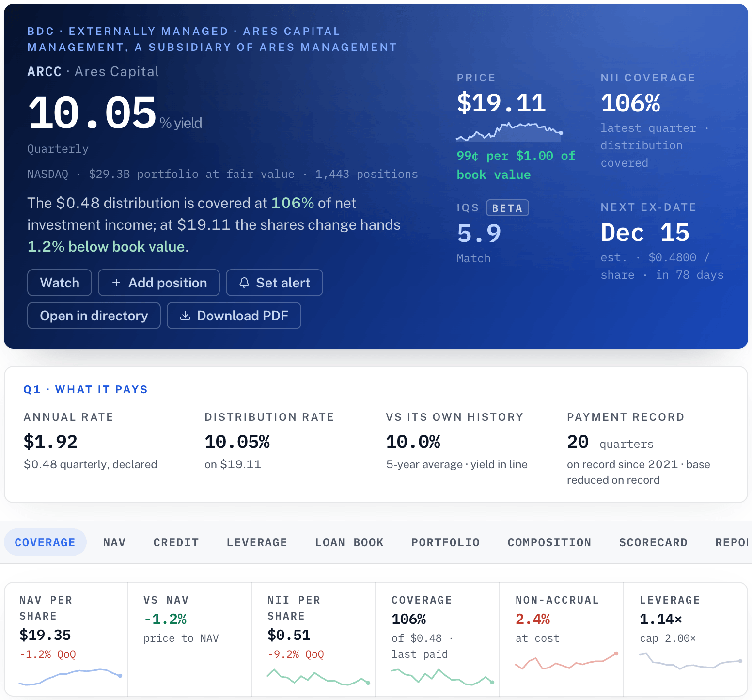Switch to the NAV tab

114,542
